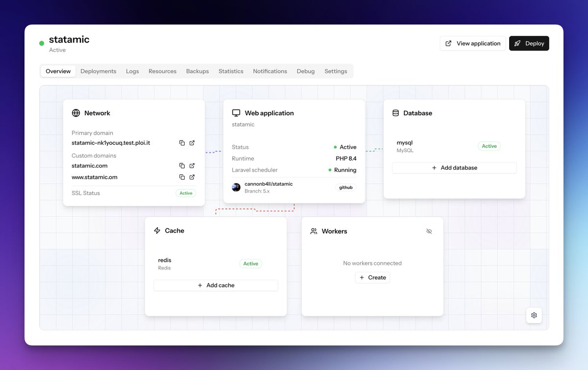
Task: Click the Workers people icon
Action: point(314,231)
